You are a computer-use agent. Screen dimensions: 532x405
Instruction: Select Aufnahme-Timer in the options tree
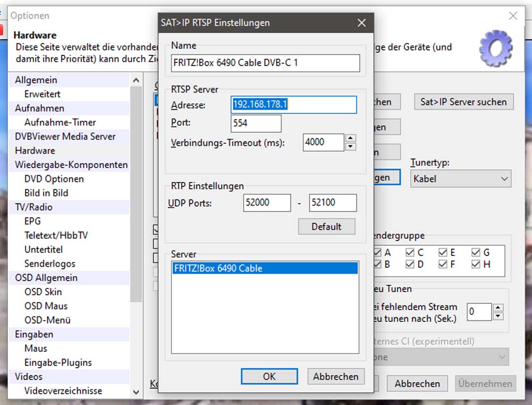tap(60, 122)
